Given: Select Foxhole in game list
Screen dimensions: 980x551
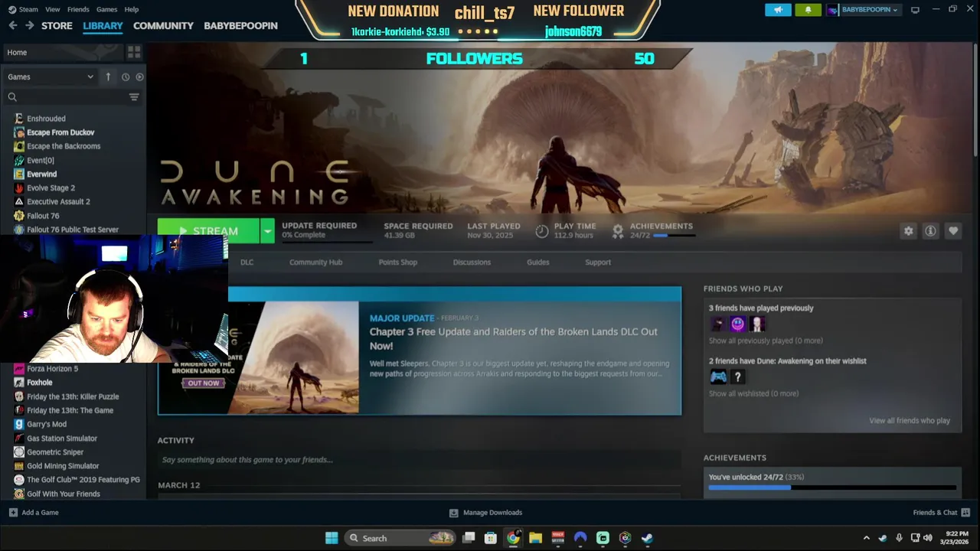Looking at the screenshot, I should click(x=40, y=383).
